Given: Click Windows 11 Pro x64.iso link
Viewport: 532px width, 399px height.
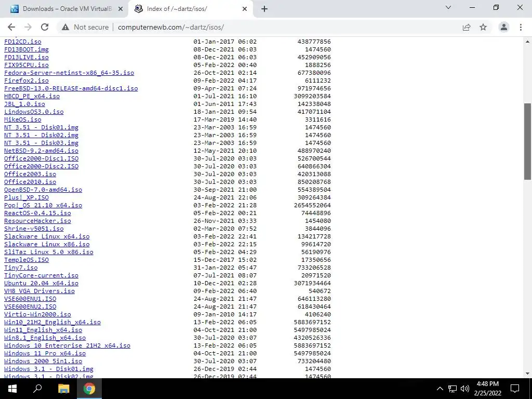Looking at the screenshot, I should [45, 353].
